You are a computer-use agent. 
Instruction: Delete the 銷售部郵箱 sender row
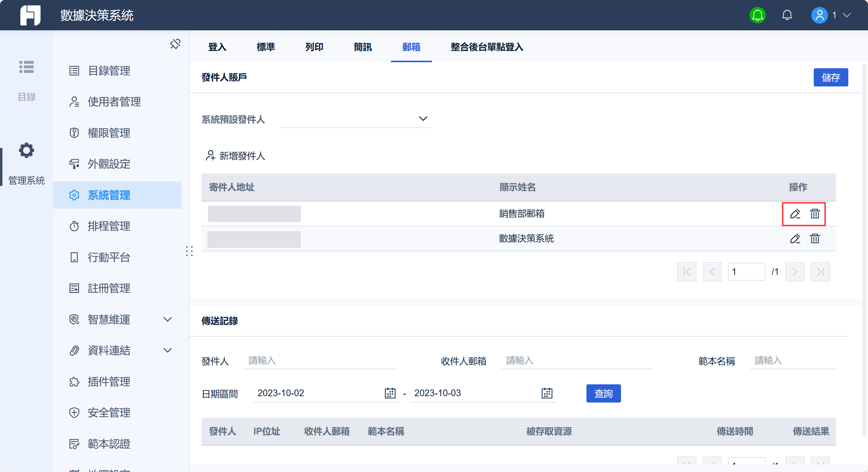point(814,214)
